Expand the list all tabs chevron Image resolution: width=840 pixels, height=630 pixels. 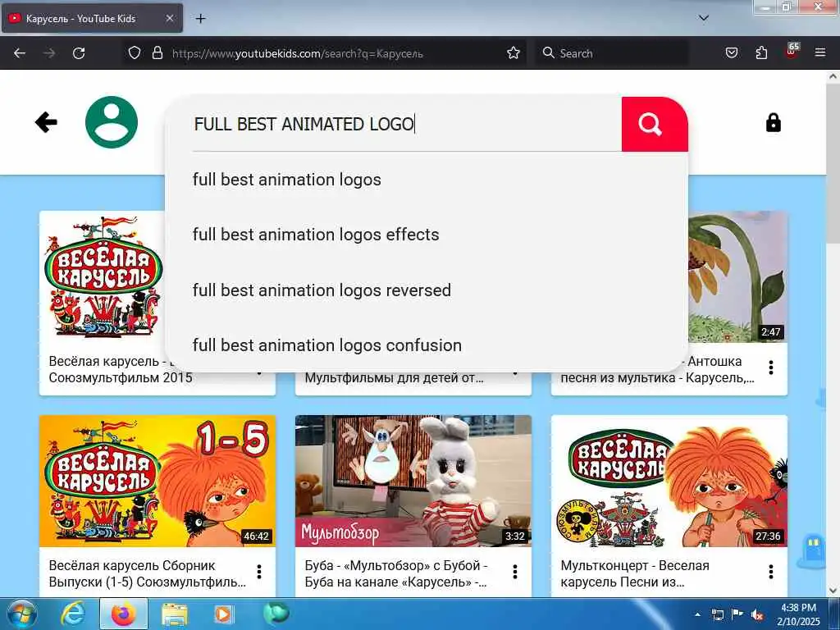tap(704, 18)
